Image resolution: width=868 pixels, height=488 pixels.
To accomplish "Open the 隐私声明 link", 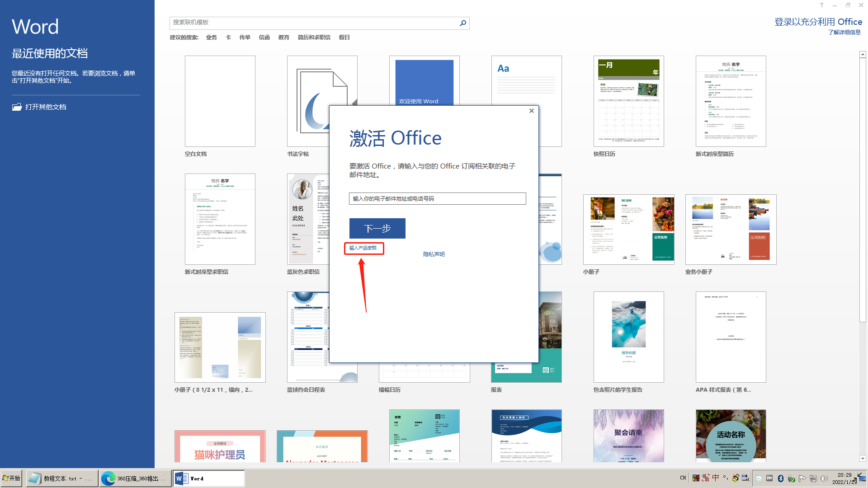I will click(x=434, y=254).
